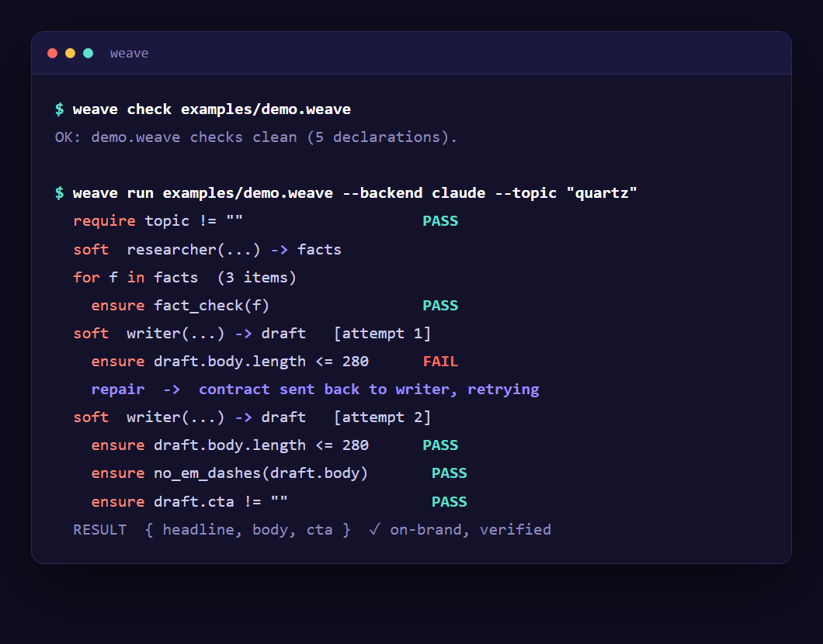Click the [attempt 1] label
823x644 pixels.
point(383,334)
